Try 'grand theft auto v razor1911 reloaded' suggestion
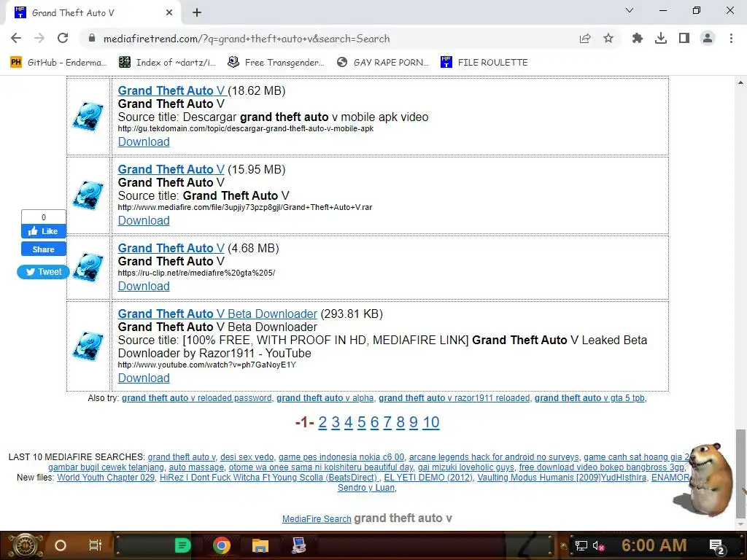 [x=454, y=398]
